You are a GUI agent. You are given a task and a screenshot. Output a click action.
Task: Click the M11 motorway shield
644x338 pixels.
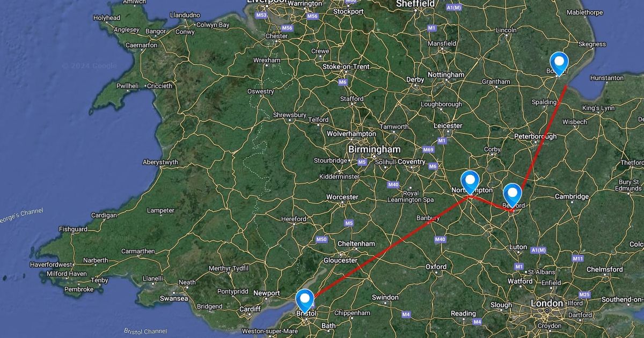(x=577, y=259)
